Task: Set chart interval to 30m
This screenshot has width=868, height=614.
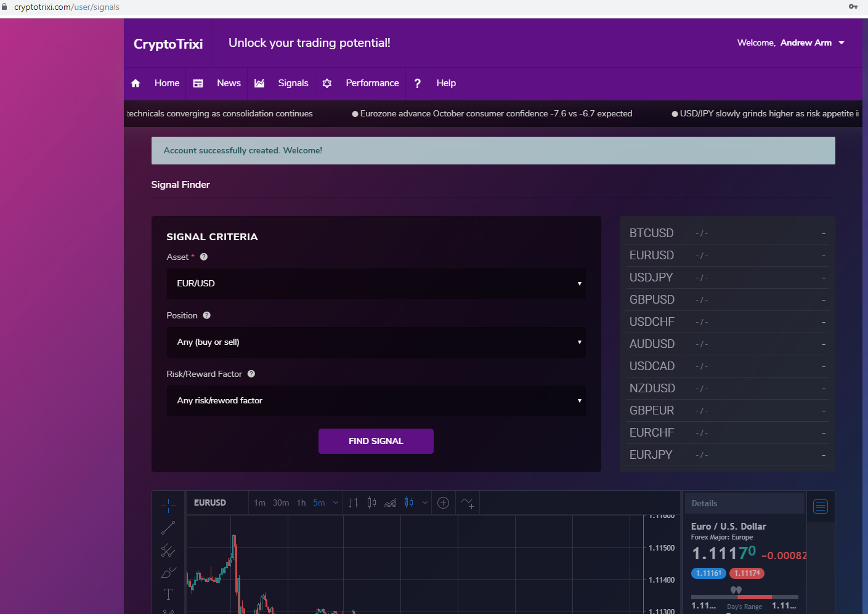Action: point(281,503)
